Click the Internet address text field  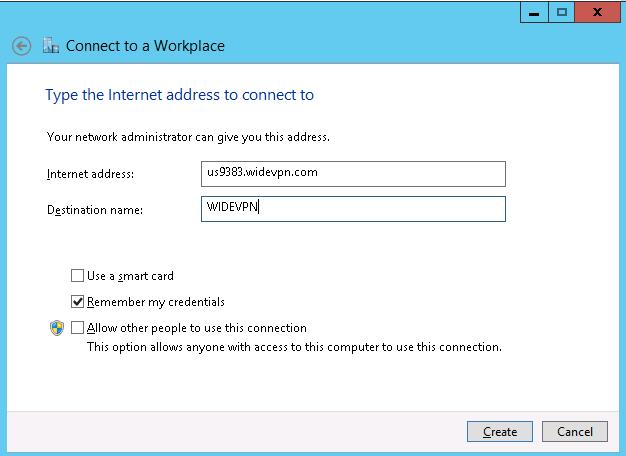352,173
